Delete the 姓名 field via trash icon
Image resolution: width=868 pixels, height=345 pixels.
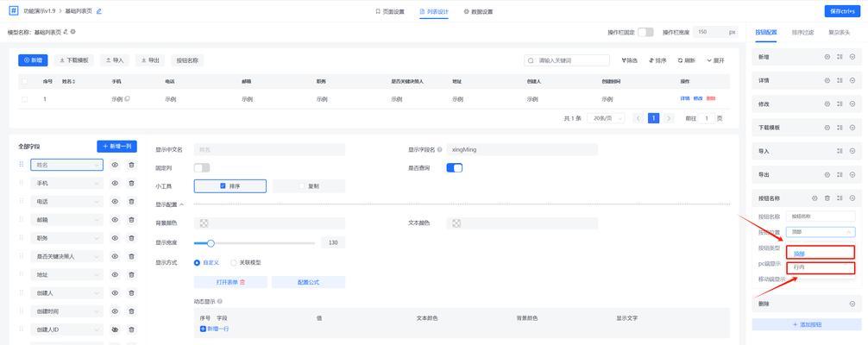(x=131, y=165)
